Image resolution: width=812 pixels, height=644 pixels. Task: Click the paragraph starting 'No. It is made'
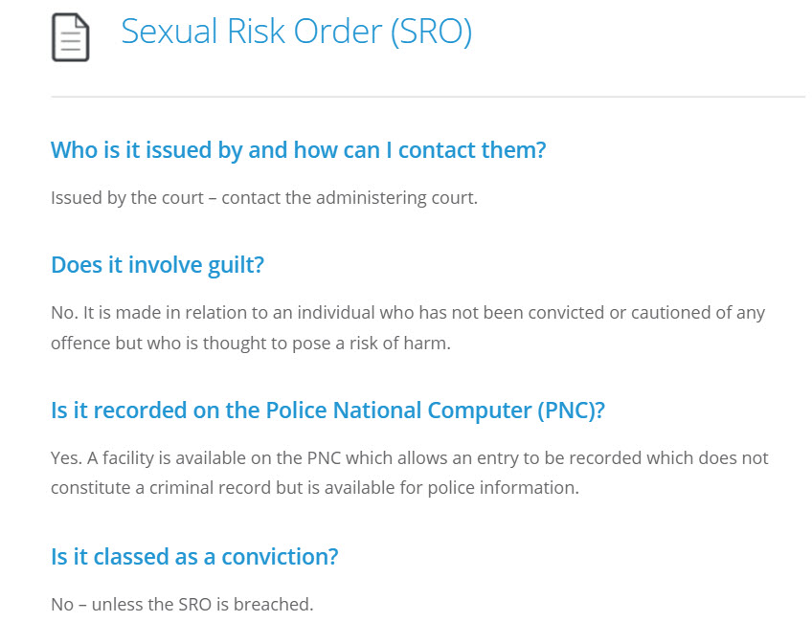(x=408, y=327)
